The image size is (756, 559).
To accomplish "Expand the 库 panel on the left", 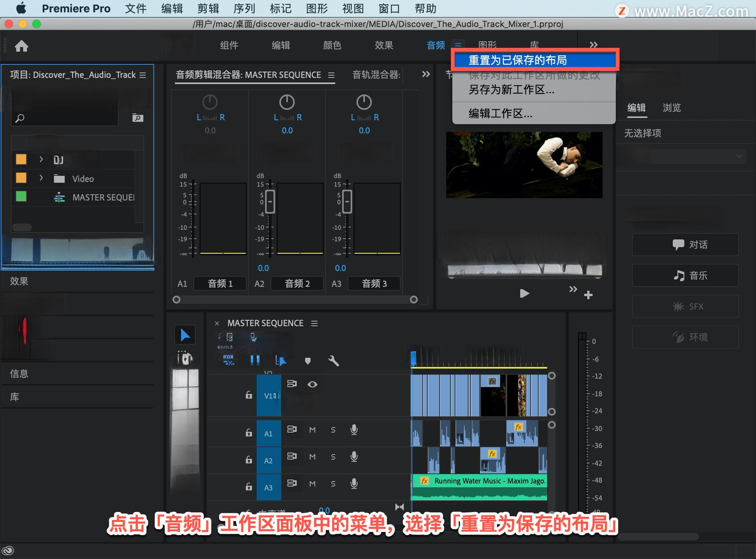I will [x=15, y=397].
